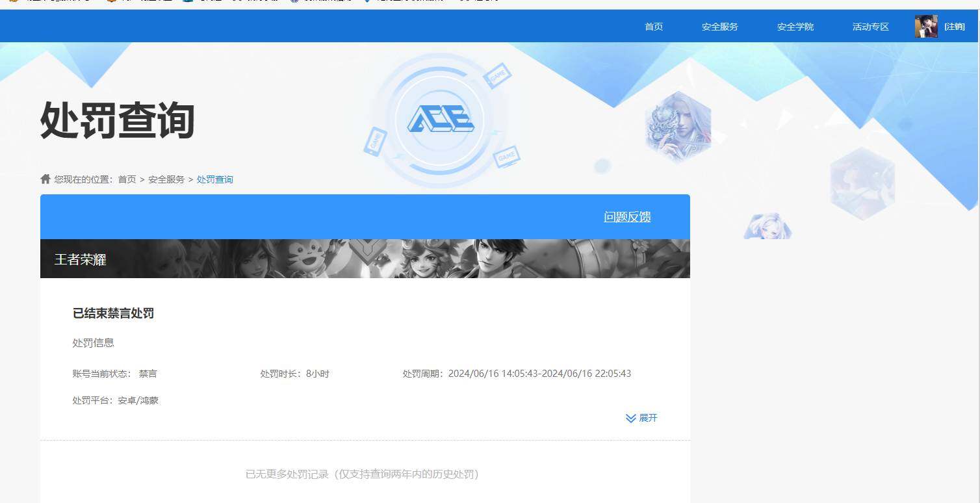980x503 pixels.
Task: Click [注销] to log out
Action: (954, 27)
